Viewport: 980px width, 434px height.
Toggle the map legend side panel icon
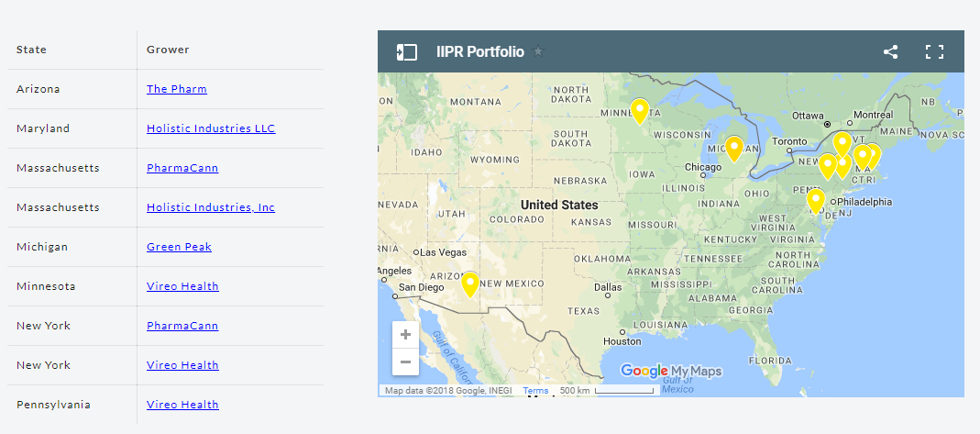[407, 52]
